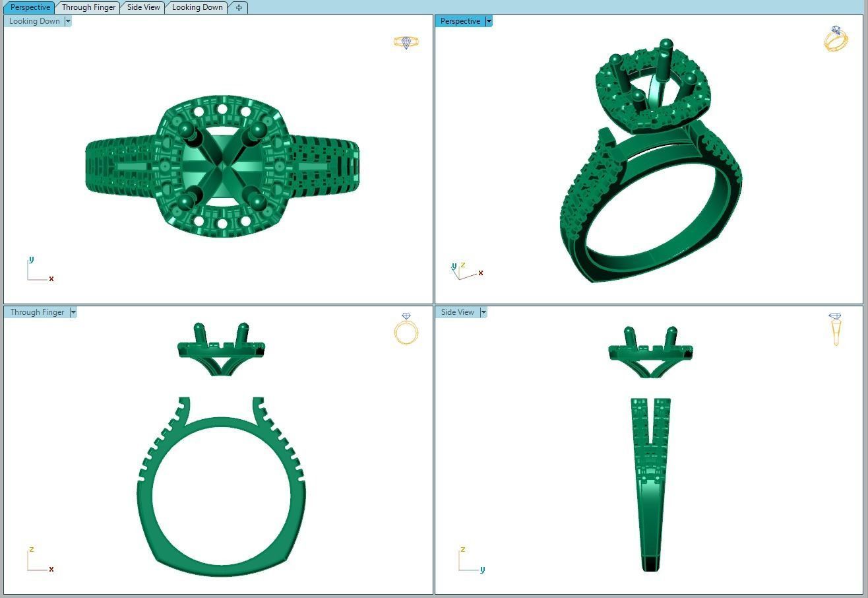Open the Looking Down viewport dropdown arrow

68,21
